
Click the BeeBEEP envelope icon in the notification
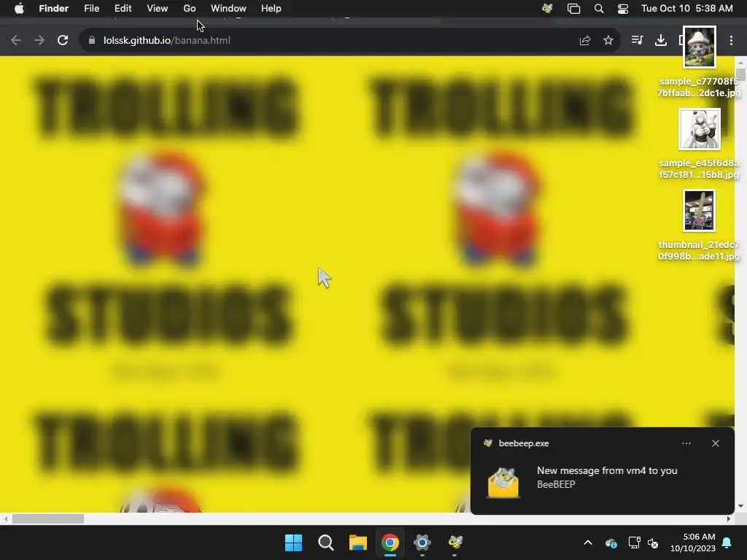point(503,483)
